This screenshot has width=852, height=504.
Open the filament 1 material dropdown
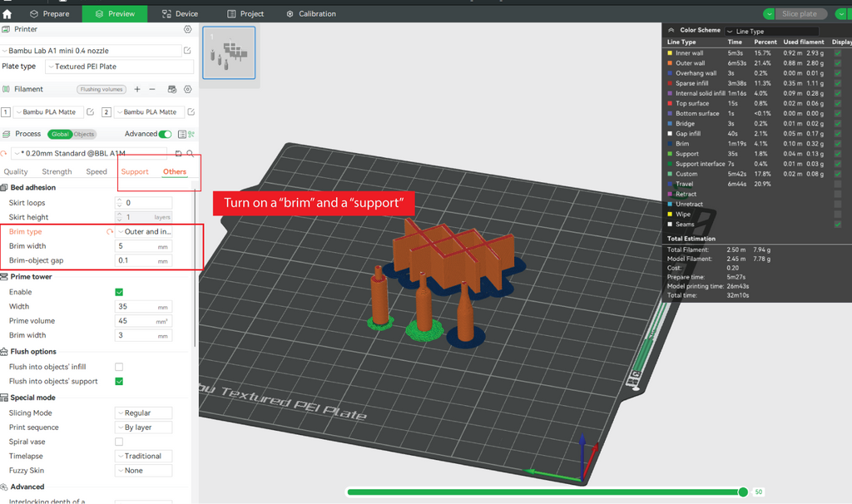pos(47,112)
